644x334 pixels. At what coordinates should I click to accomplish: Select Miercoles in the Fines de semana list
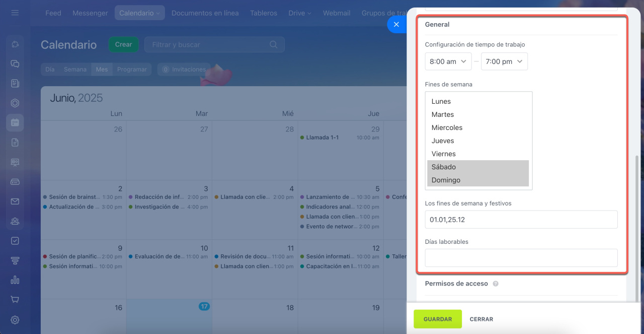click(x=478, y=127)
